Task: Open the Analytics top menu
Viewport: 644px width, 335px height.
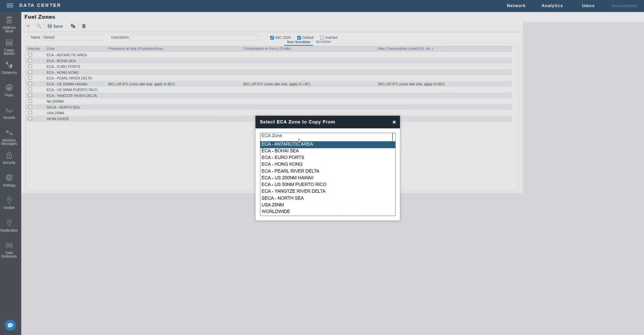Action: 552,6
